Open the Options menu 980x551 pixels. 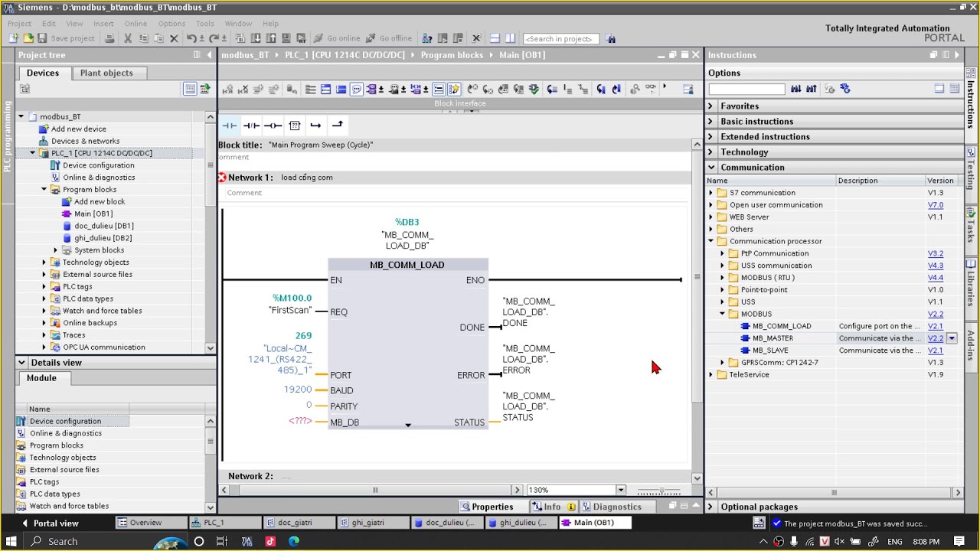pyautogui.click(x=171, y=24)
